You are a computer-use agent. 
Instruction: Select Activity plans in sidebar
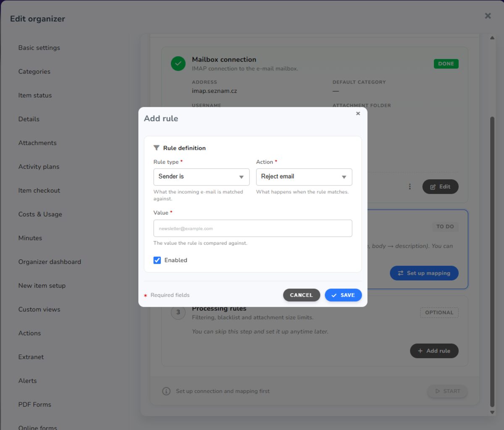coord(39,167)
